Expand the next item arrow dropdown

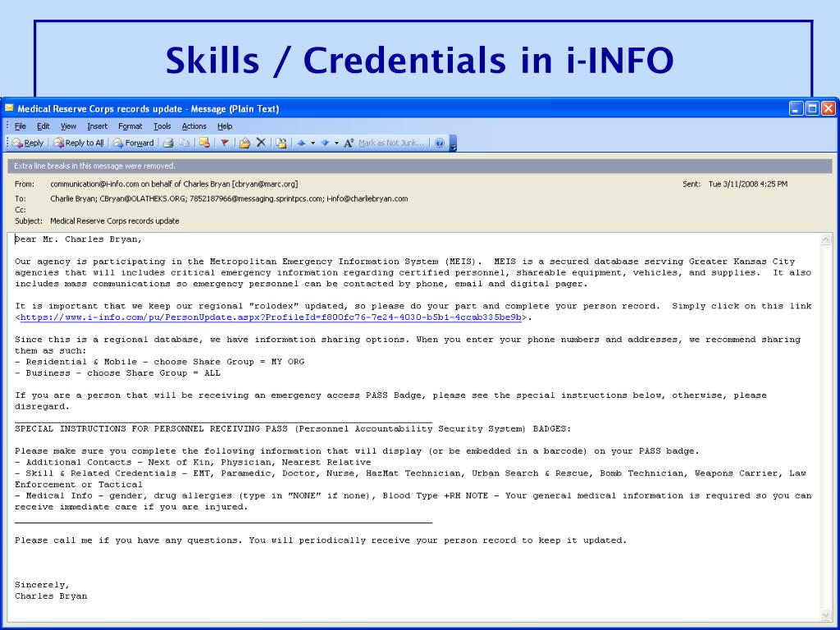click(336, 143)
